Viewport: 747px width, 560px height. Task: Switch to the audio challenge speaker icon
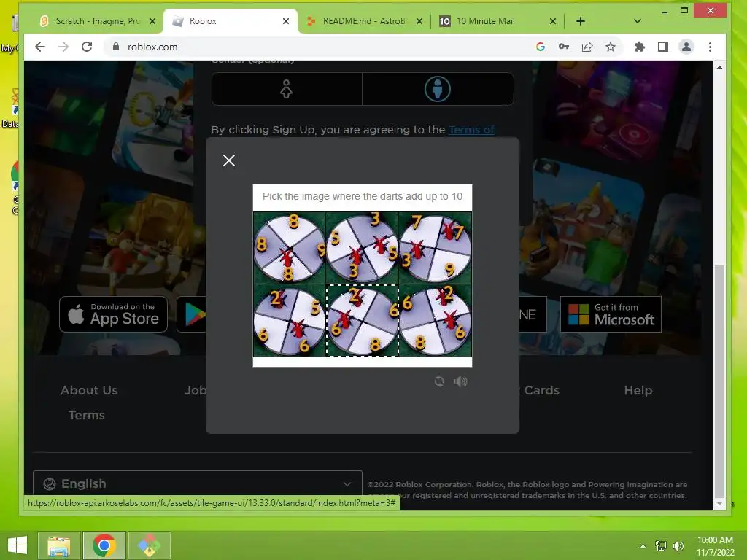click(x=460, y=381)
